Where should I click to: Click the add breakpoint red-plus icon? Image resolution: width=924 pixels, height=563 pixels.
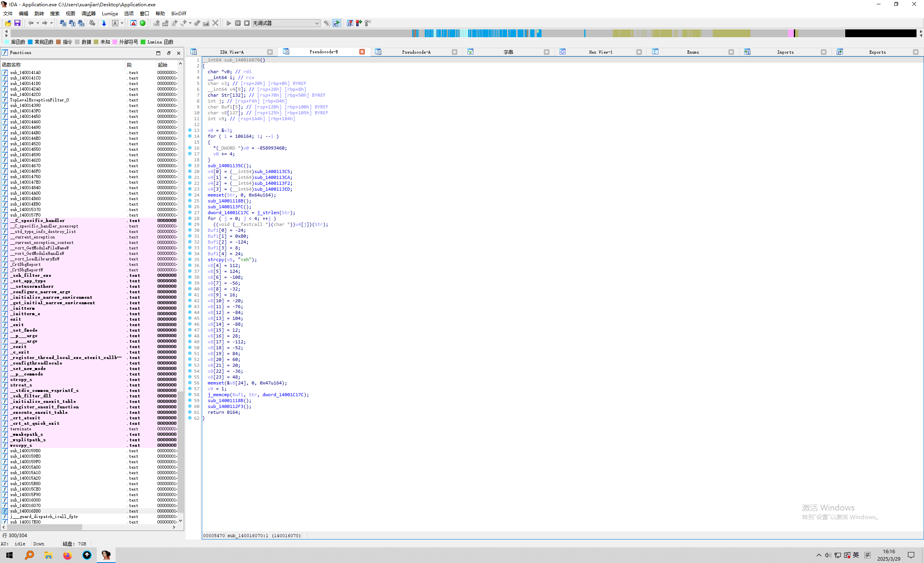tap(359, 23)
